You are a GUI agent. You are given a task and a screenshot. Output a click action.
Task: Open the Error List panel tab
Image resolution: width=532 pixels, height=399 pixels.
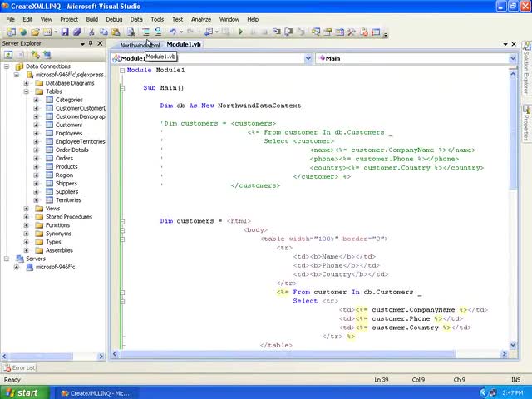(19, 367)
